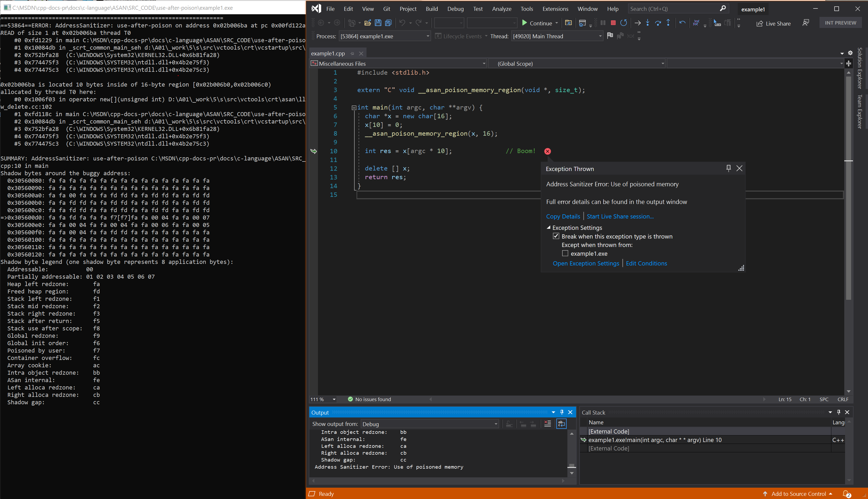Click the Restart debugging icon
This screenshot has height=499, width=868.
pos(624,23)
